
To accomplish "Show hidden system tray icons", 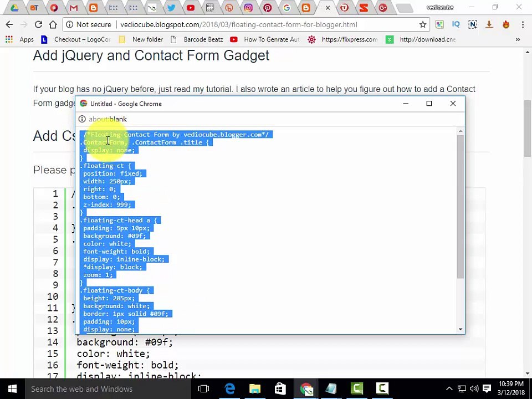I will point(449,389).
